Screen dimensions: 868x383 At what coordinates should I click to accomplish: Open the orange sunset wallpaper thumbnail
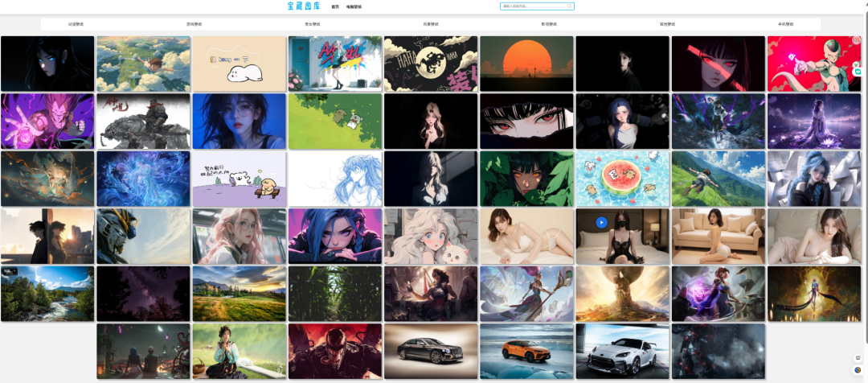click(x=526, y=64)
